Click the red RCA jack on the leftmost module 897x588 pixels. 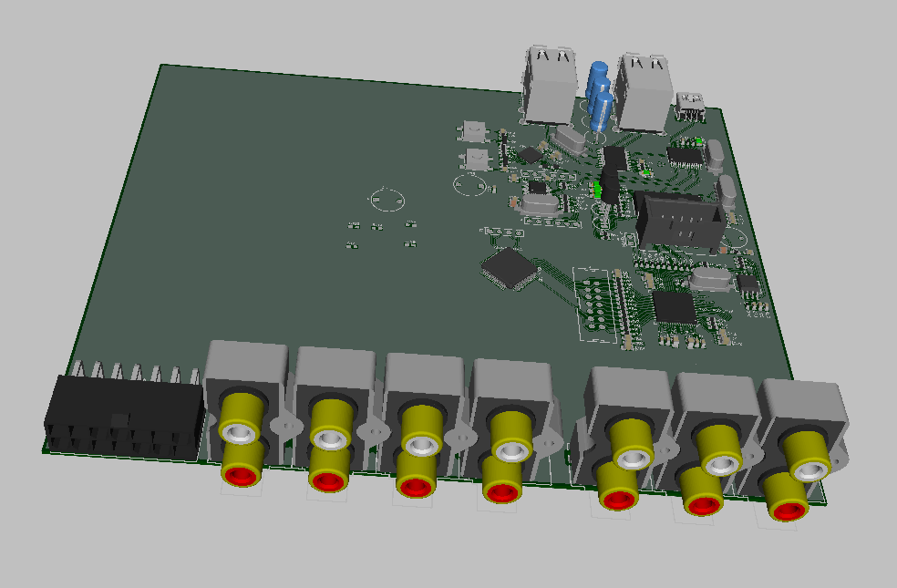(241, 476)
